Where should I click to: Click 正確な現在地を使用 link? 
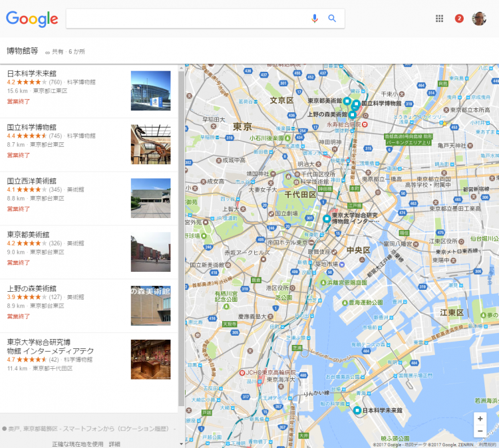point(78,444)
